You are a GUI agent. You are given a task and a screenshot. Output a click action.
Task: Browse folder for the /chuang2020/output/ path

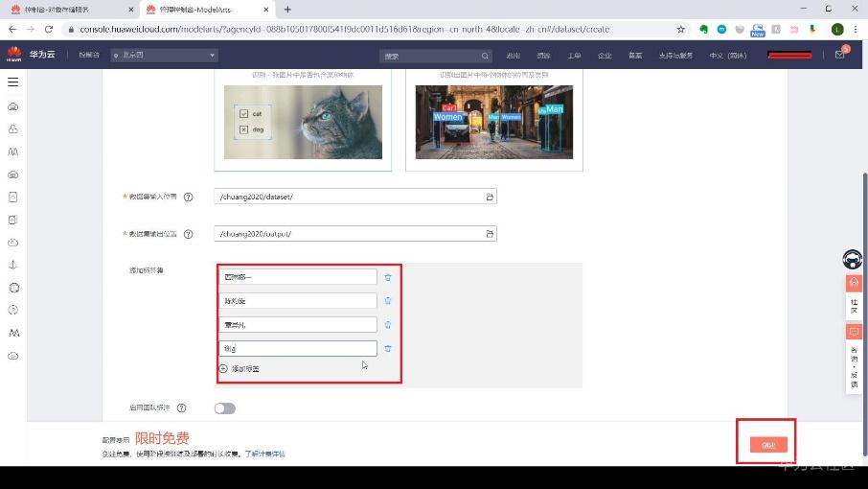[x=489, y=234]
